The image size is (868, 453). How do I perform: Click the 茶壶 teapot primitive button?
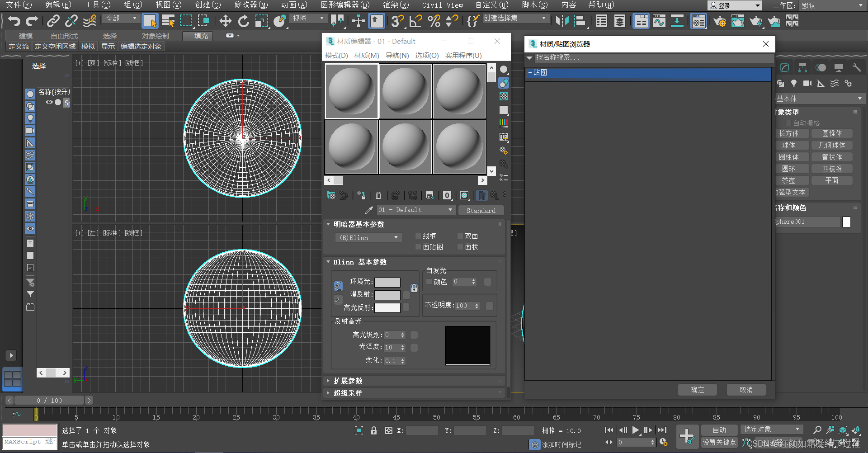point(788,180)
